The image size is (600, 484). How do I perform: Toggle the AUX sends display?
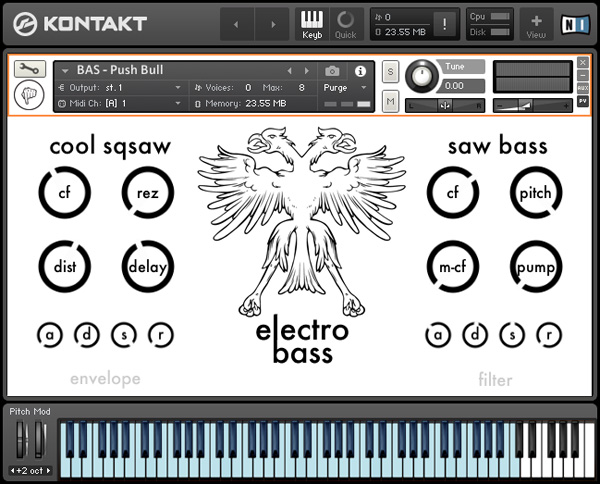coord(583,88)
